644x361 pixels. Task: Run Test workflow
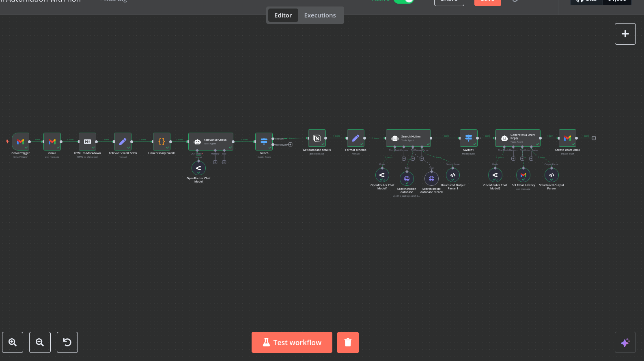(x=292, y=342)
